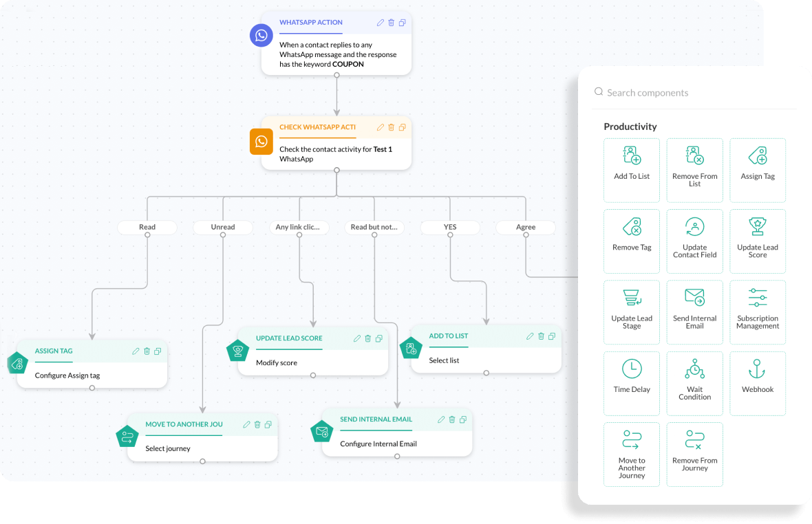Screen dimensions: 812x524
Task: Select the Agree branch pill
Action: [526, 227]
